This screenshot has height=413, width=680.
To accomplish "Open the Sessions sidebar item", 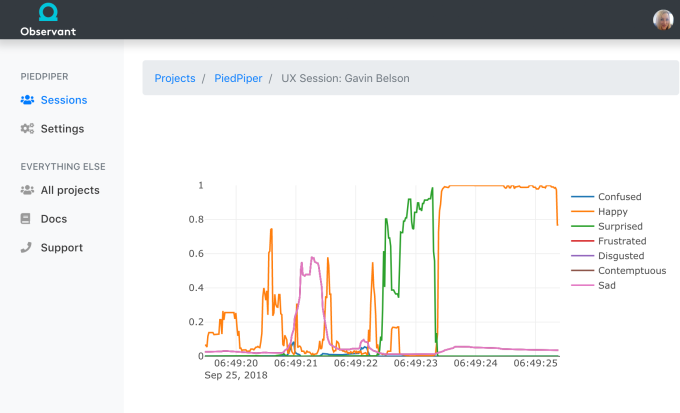I will click(x=54, y=100).
